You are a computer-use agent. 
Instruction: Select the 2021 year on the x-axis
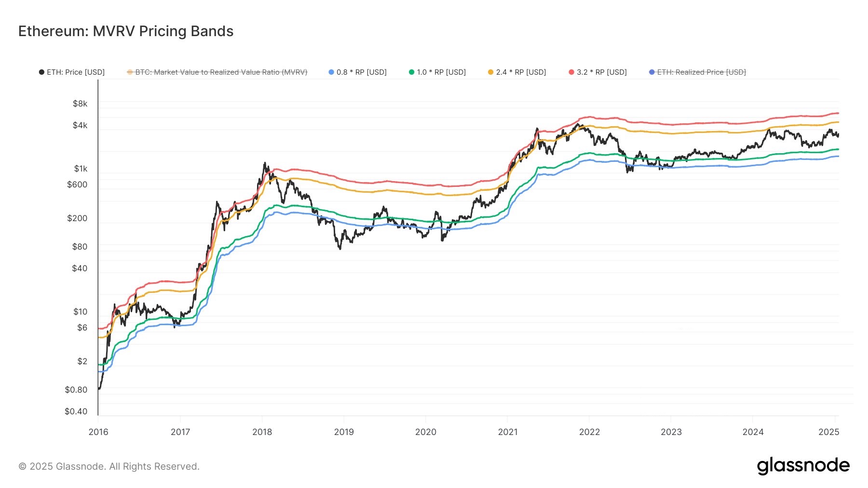507,432
